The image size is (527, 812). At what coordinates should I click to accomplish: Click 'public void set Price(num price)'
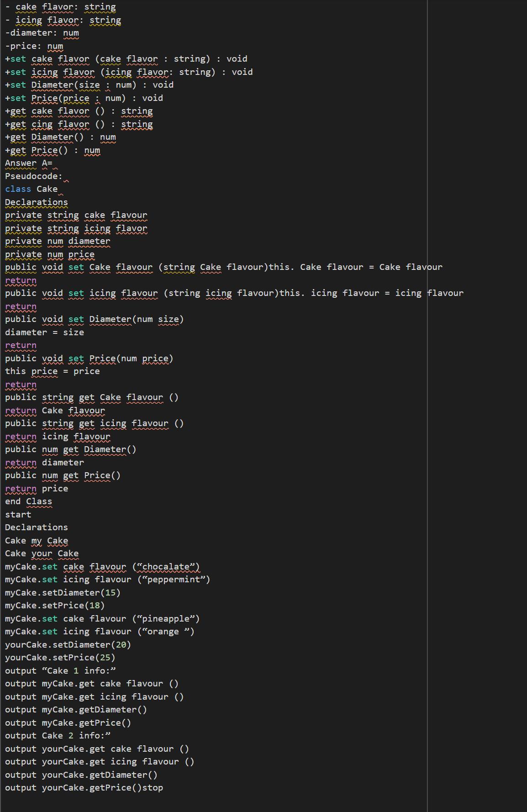click(89, 359)
